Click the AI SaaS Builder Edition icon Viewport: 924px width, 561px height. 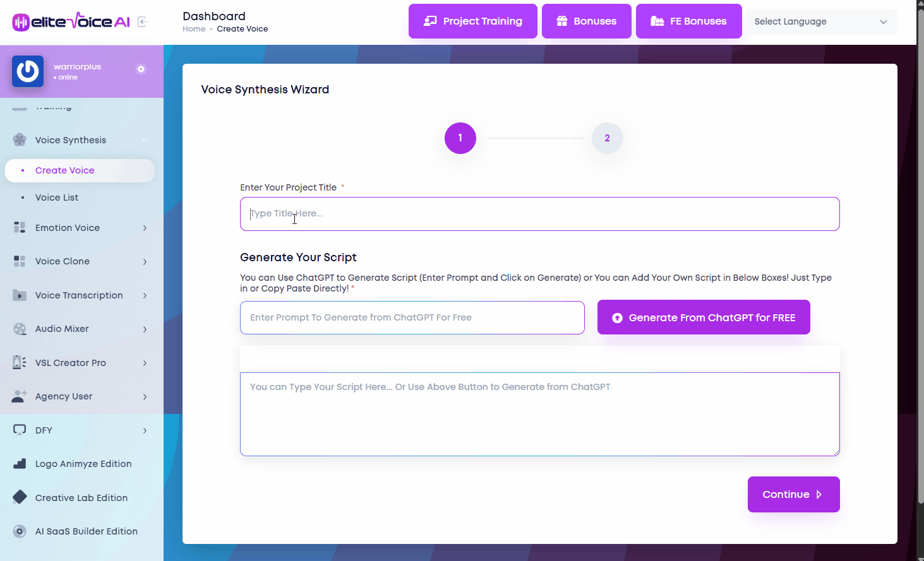tap(20, 531)
